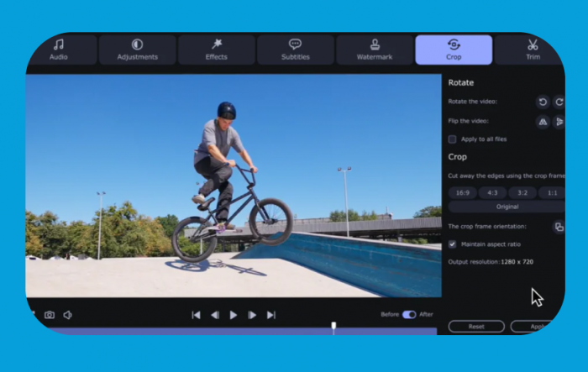Open the Watermark tab
Screen dimensions: 588x372
pos(375,50)
